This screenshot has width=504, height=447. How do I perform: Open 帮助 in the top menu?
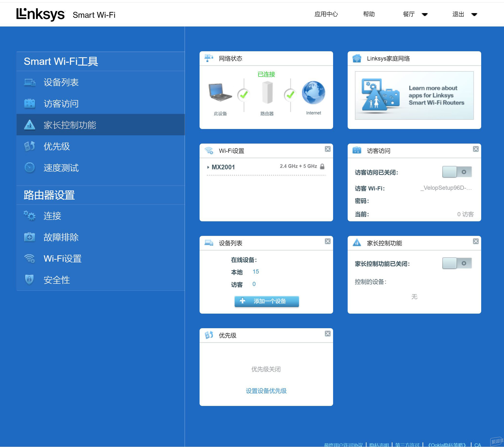pos(369,14)
